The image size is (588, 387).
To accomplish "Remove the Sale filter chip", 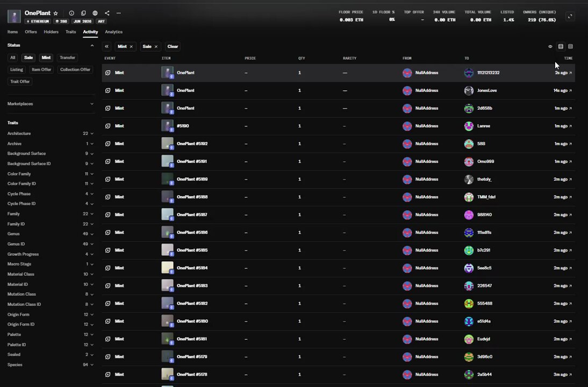I will tap(156, 47).
